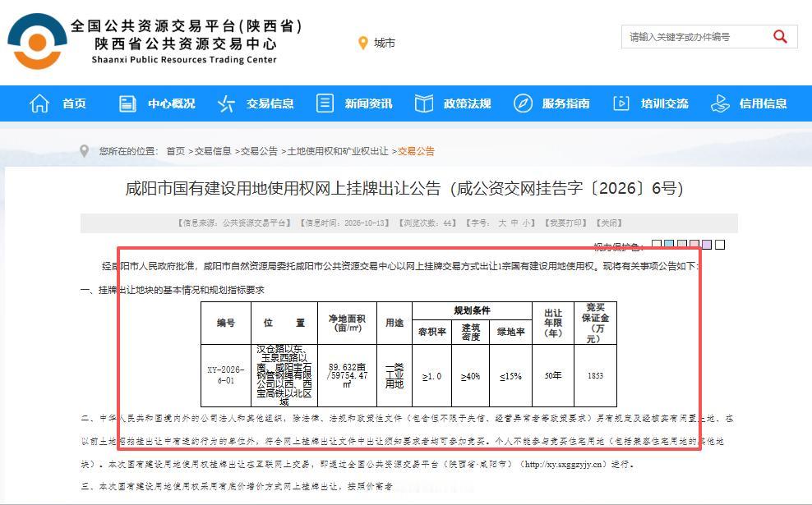Viewport: 812px width, 505px height.
Task: Select the pink eye-protection color swatch
Action: click(x=694, y=244)
